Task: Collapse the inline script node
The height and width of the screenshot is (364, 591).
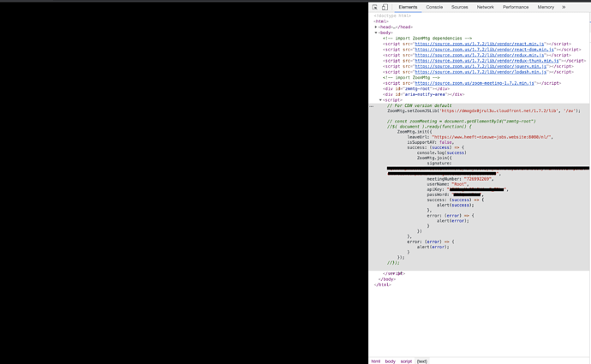Action: [380, 100]
